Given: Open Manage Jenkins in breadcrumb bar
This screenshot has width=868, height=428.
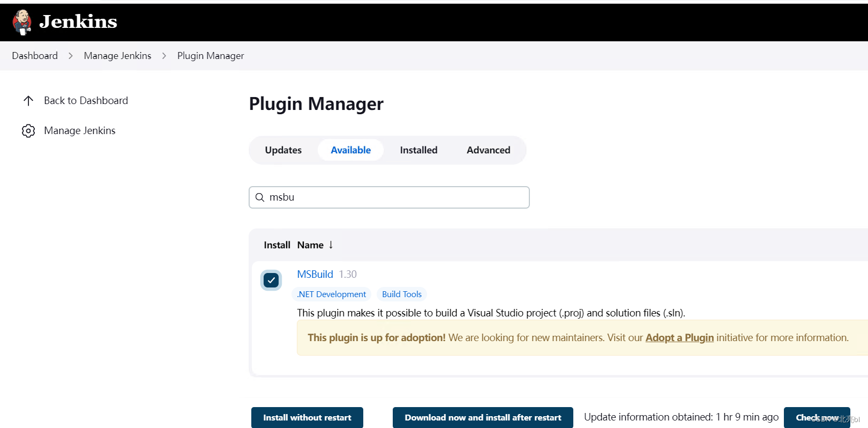Looking at the screenshot, I should pyautogui.click(x=117, y=56).
